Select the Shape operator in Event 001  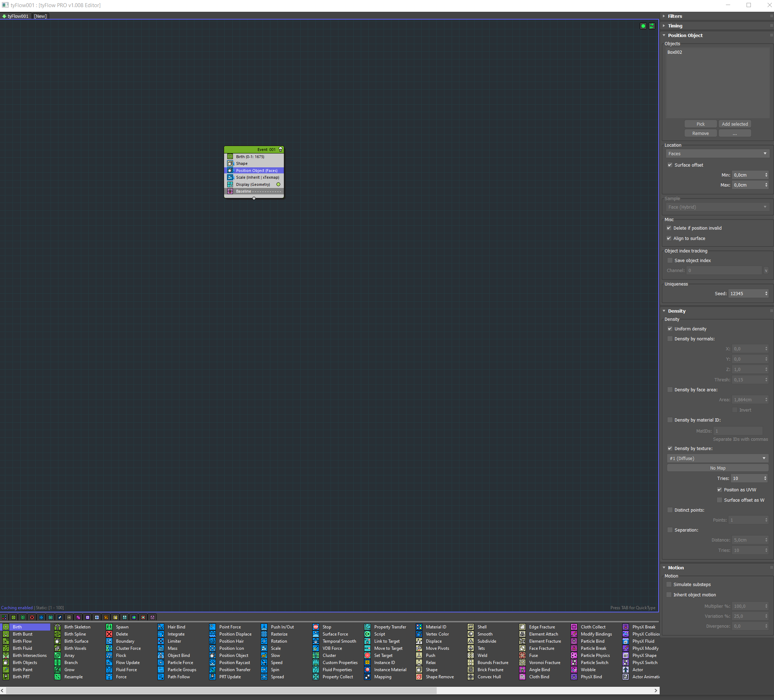pos(254,163)
